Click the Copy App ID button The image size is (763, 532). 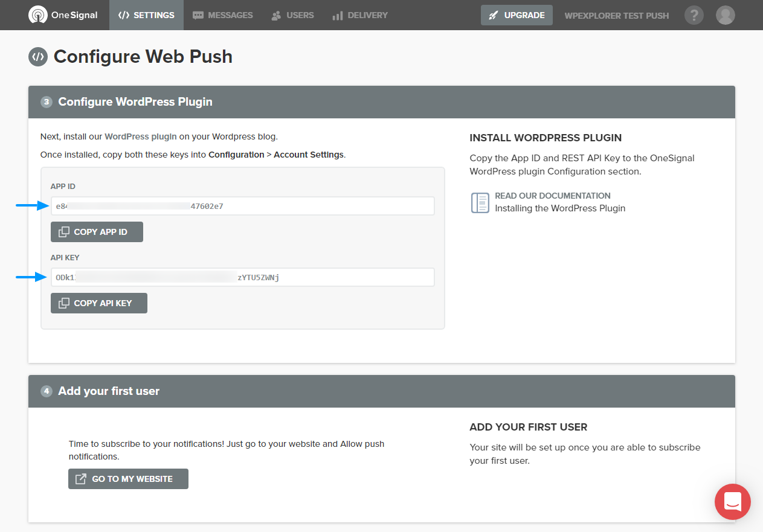[x=97, y=232]
